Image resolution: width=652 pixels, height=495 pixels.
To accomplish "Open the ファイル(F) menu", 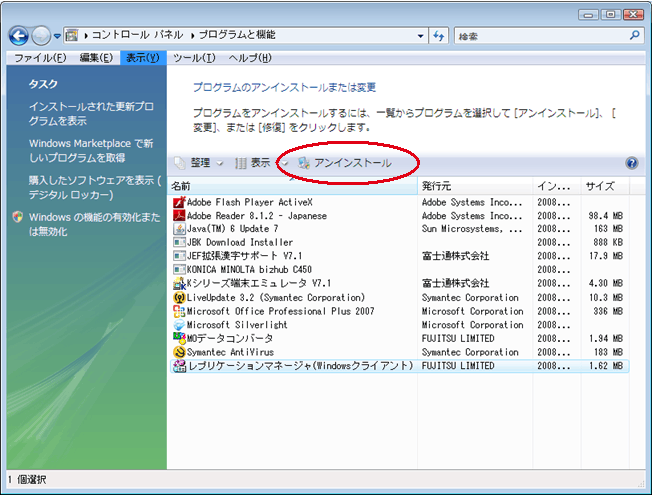I will [40, 58].
